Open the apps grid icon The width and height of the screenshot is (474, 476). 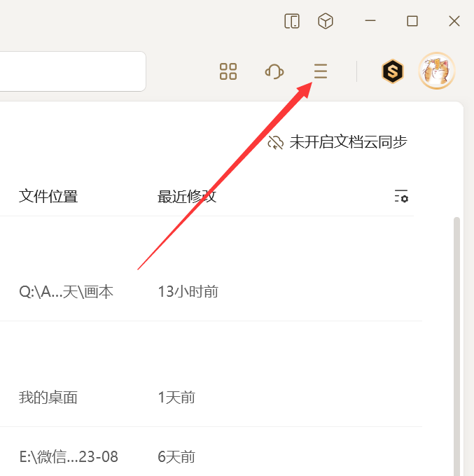[x=228, y=71]
